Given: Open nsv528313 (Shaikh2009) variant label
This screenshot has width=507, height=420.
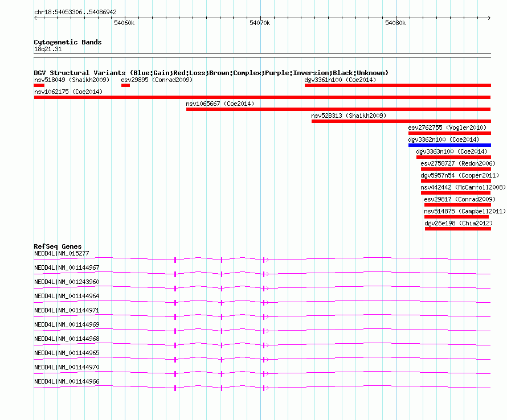Looking at the screenshot, I should [349, 116].
